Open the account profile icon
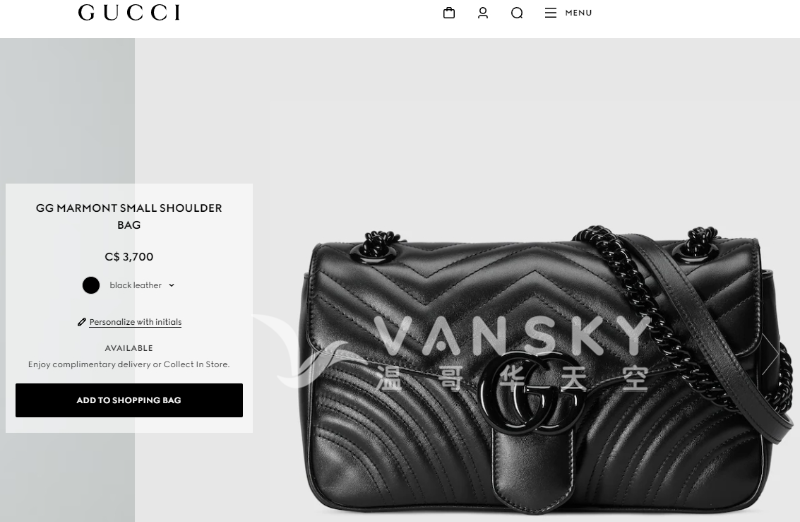The width and height of the screenshot is (800, 522). tap(483, 13)
